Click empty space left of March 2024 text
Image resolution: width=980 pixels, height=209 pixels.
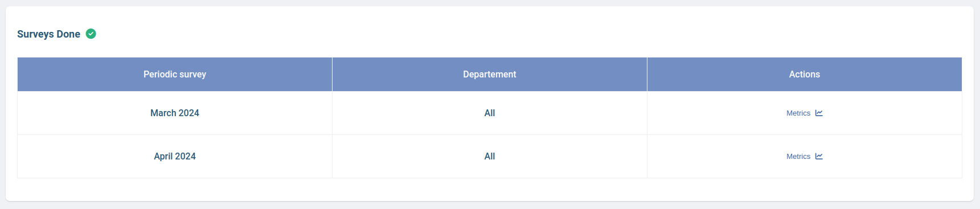(84, 113)
